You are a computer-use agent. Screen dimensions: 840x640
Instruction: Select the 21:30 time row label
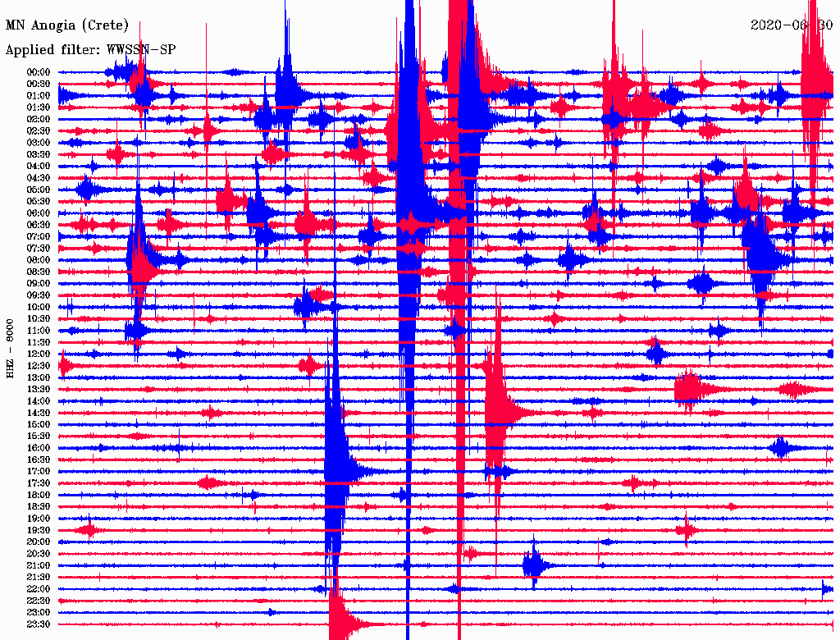(x=39, y=578)
